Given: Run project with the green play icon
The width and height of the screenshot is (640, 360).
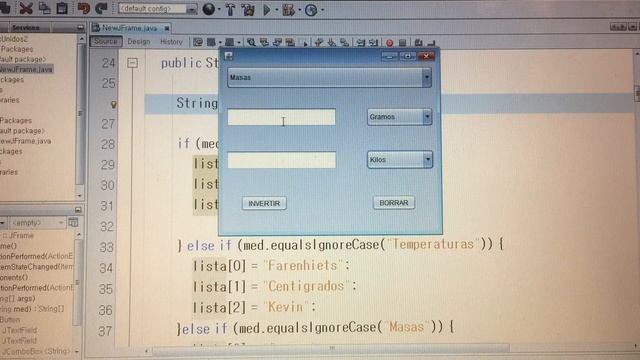Looking at the screenshot, I should (x=267, y=9).
